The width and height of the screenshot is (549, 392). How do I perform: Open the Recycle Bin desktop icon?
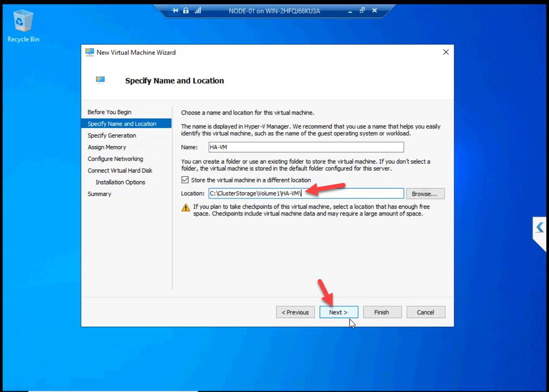tap(23, 26)
